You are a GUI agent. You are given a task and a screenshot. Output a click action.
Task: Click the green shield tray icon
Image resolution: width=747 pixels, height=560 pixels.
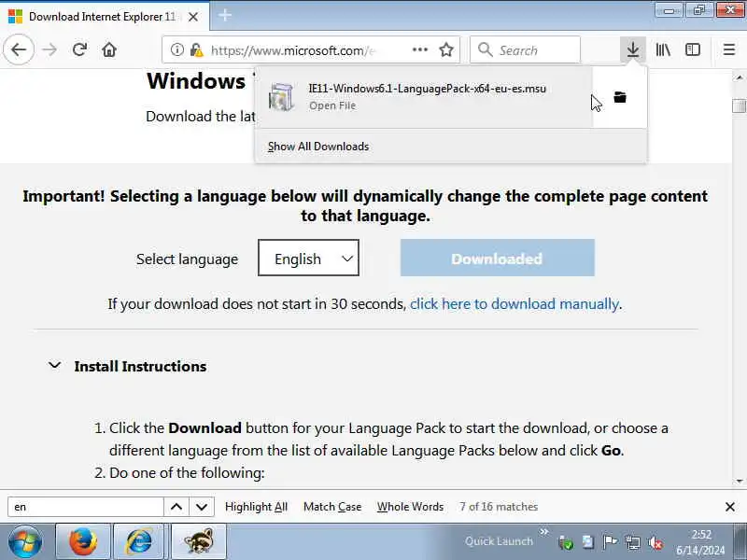click(x=566, y=542)
